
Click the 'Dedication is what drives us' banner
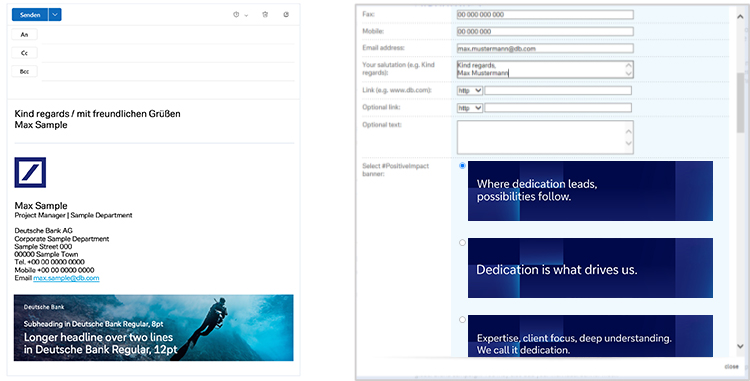[x=590, y=268]
